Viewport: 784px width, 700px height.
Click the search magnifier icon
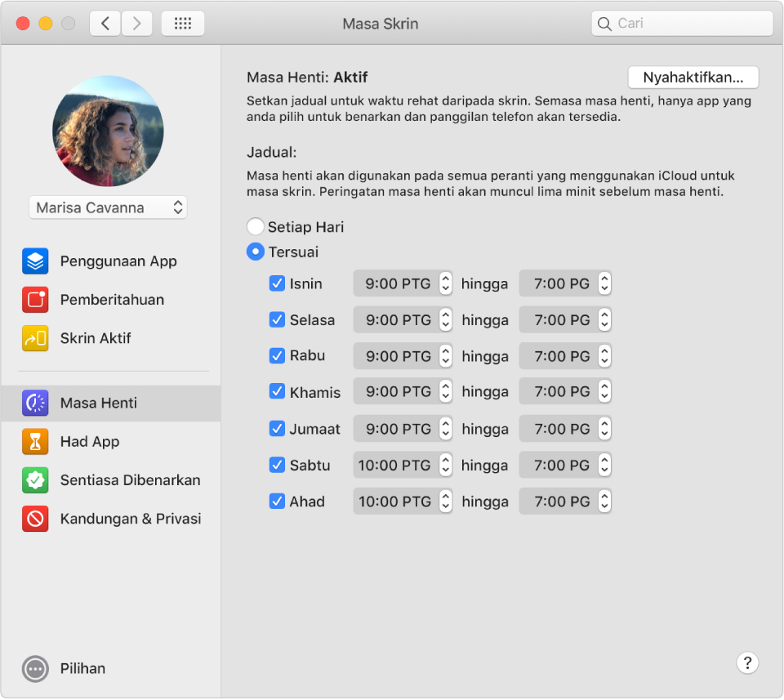point(604,24)
